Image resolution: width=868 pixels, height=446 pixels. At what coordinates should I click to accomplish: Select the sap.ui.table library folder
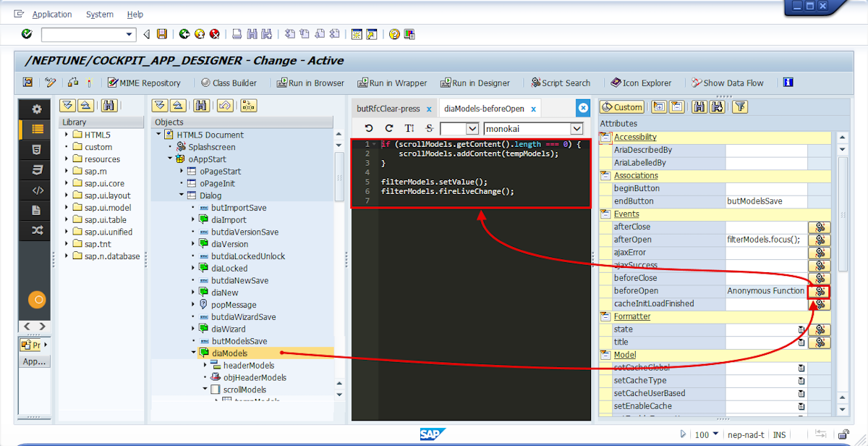click(106, 220)
